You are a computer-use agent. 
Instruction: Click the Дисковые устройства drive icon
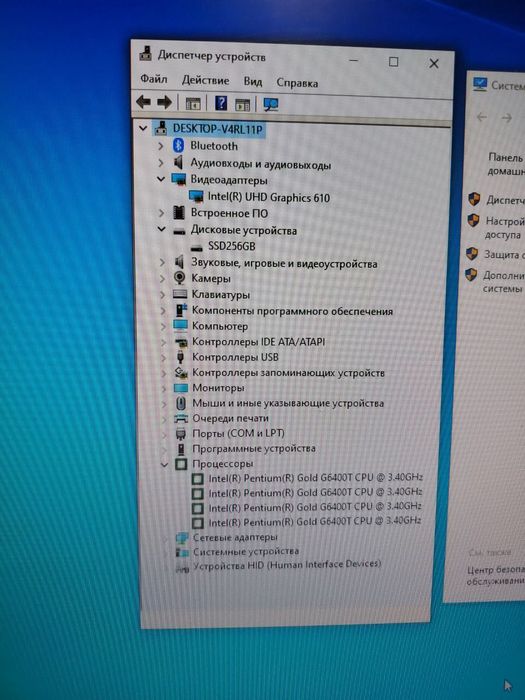pyautogui.click(x=179, y=231)
